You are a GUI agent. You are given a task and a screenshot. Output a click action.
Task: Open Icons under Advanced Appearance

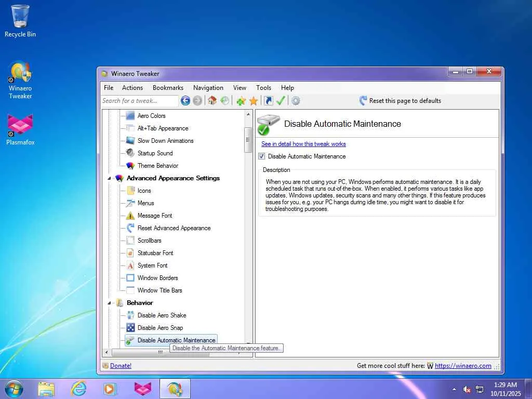point(144,191)
